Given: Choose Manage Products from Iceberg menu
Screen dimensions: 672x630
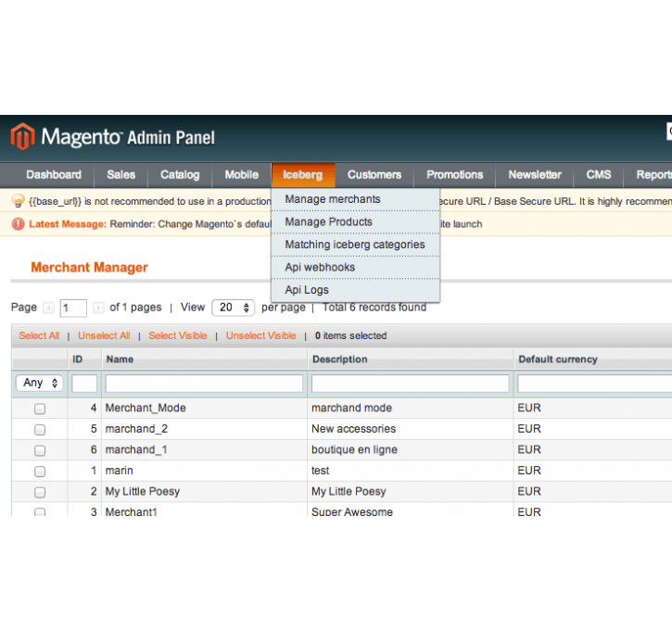Looking at the screenshot, I should pyautogui.click(x=355, y=221).
